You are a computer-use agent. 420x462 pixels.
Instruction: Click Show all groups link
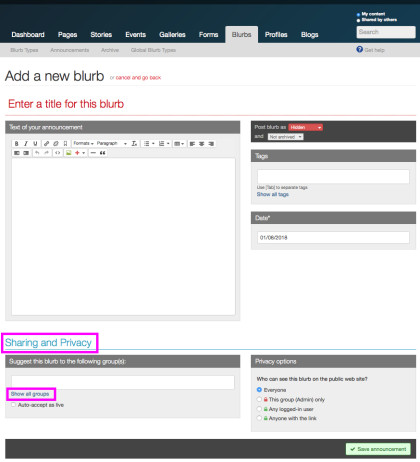[30, 394]
